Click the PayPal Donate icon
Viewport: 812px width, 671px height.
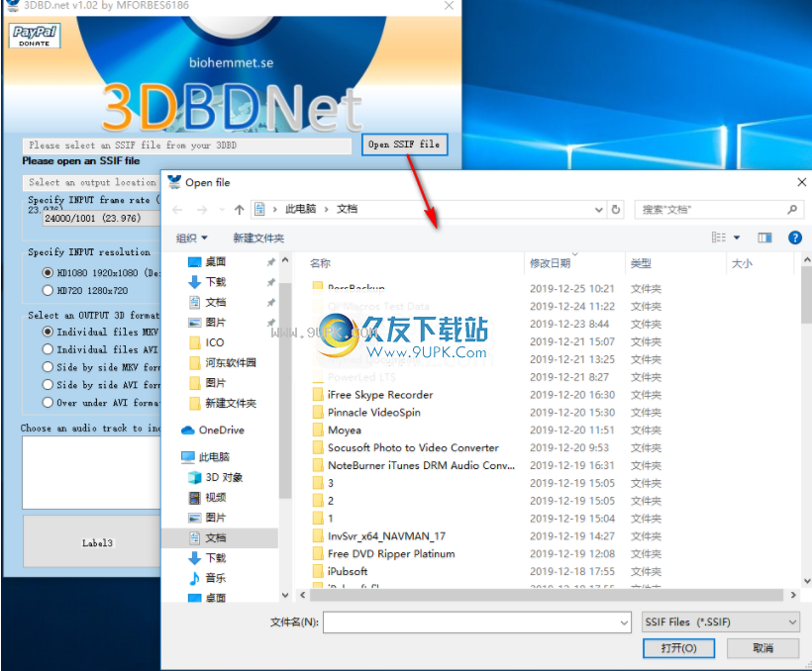click(x=35, y=36)
